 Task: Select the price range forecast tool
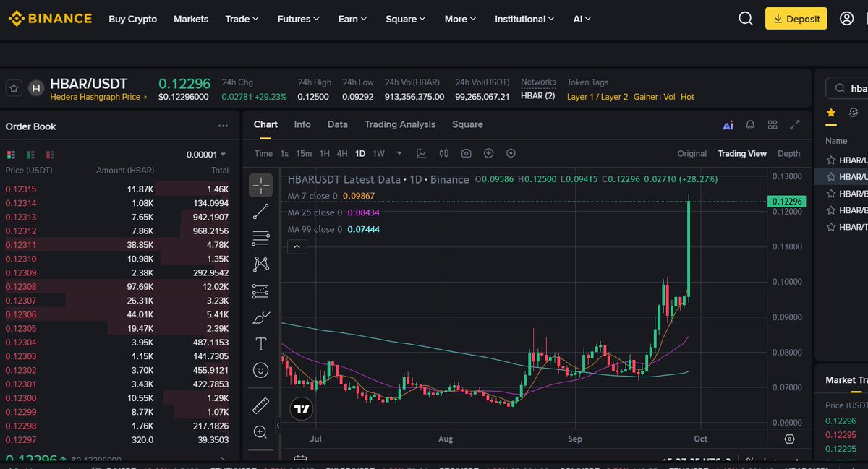261,291
